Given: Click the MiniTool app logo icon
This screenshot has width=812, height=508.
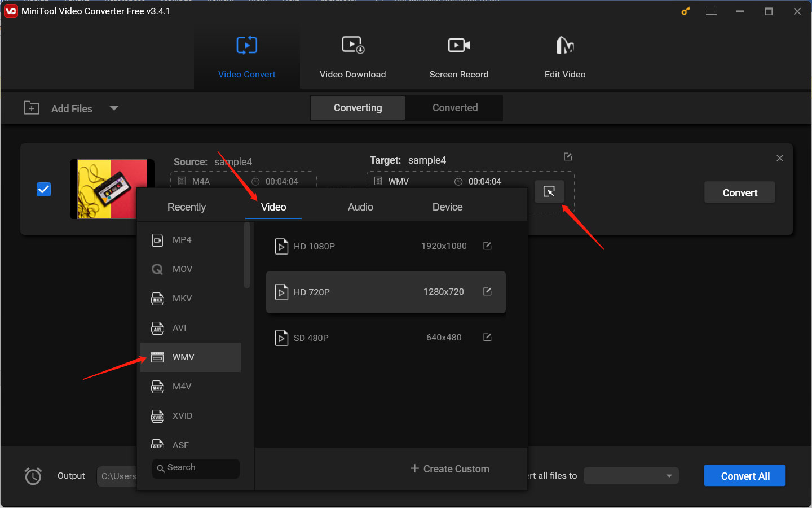Looking at the screenshot, I should 11,11.
